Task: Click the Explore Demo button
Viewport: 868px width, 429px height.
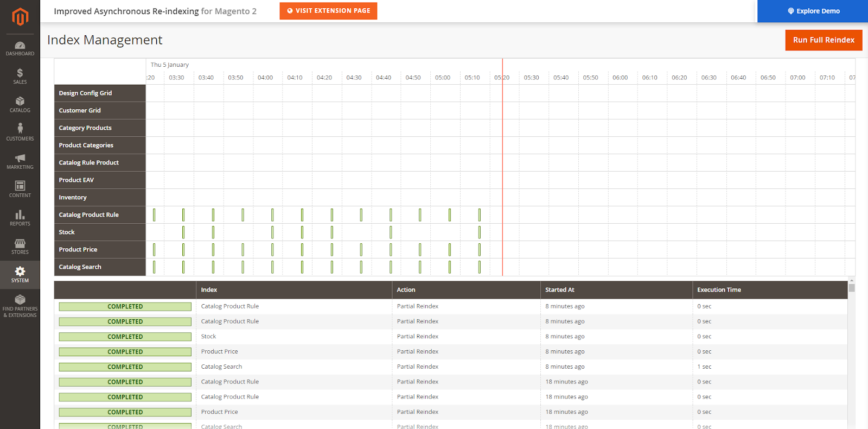Action: pyautogui.click(x=813, y=11)
